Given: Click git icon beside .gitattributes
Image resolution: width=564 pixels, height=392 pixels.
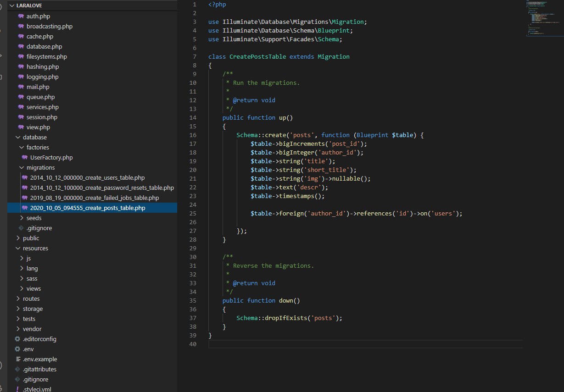Looking at the screenshot, I should (17, 369).
